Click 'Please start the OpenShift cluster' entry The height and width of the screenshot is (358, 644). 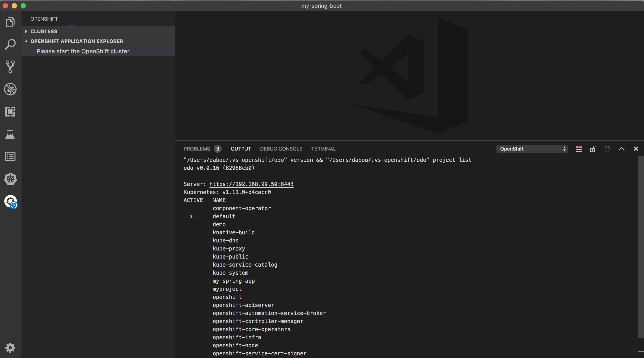coord(83,51)
